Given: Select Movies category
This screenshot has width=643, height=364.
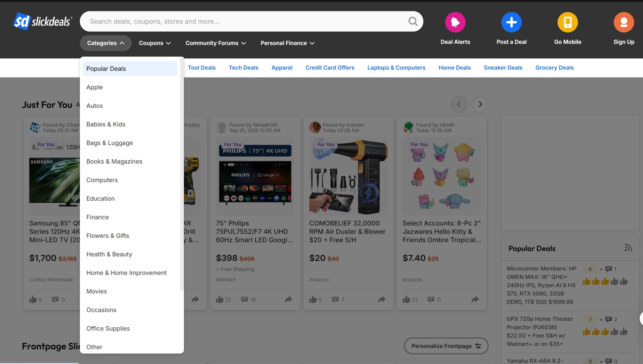Looking at the screenshot, I should coord(130,292).
